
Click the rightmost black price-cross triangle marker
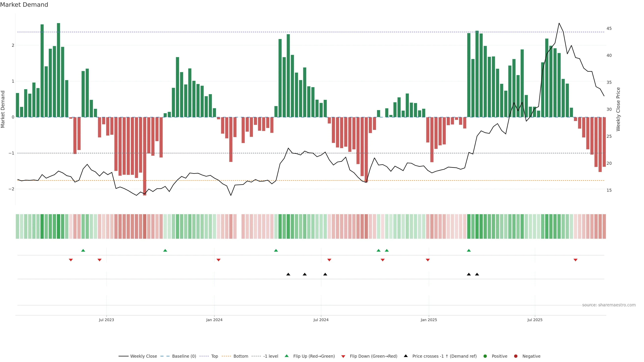click(477, 274)
